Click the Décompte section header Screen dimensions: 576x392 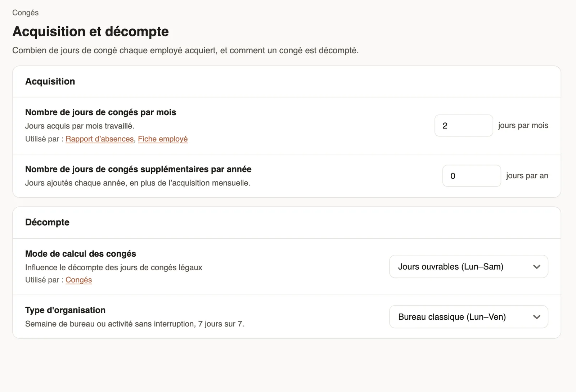[47, 222]
